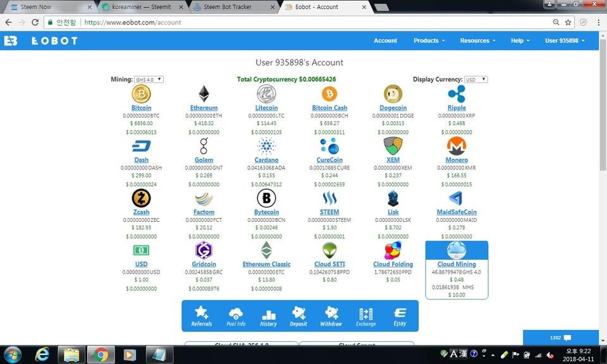
Task: Click the Ripple logo icon
Action: (x=457, y=94)
